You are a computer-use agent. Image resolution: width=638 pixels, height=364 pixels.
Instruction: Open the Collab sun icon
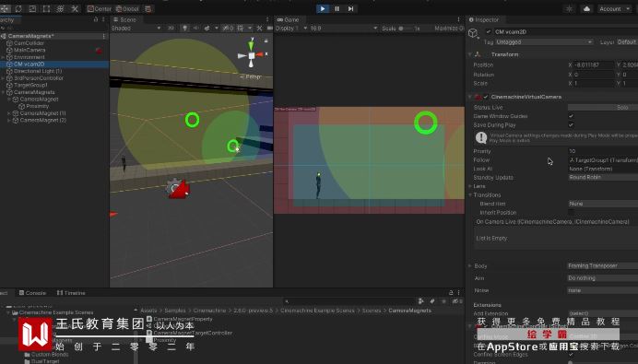pos(569,8)
